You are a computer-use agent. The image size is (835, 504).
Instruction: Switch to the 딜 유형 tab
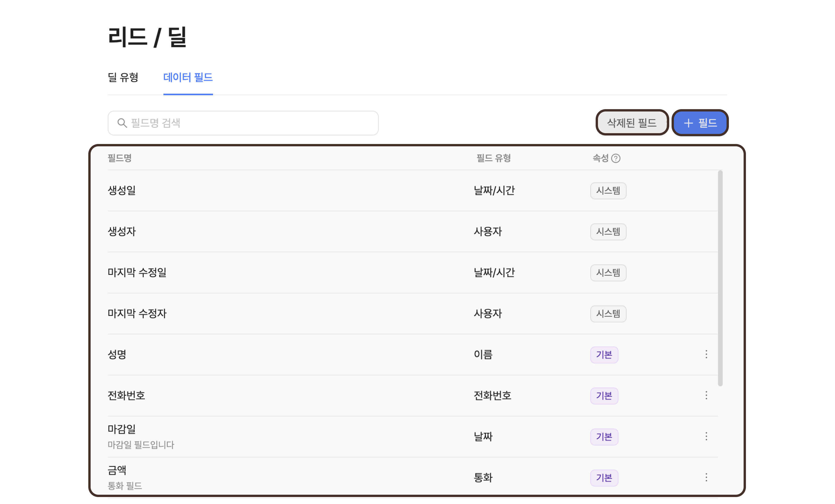[x=123, y=77]
